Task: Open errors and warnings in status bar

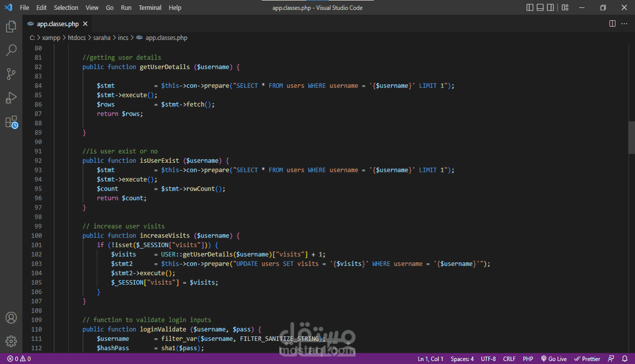Action: (19, 359)
